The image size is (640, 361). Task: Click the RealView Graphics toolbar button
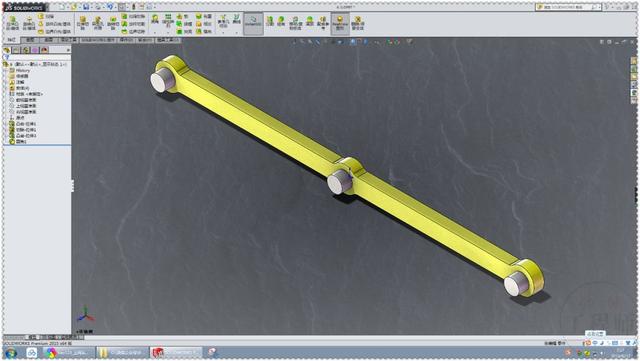tap(340, 23)
